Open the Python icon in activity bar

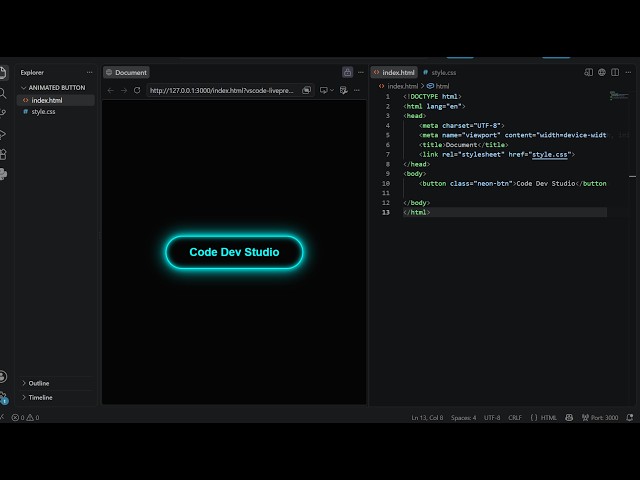3,174
